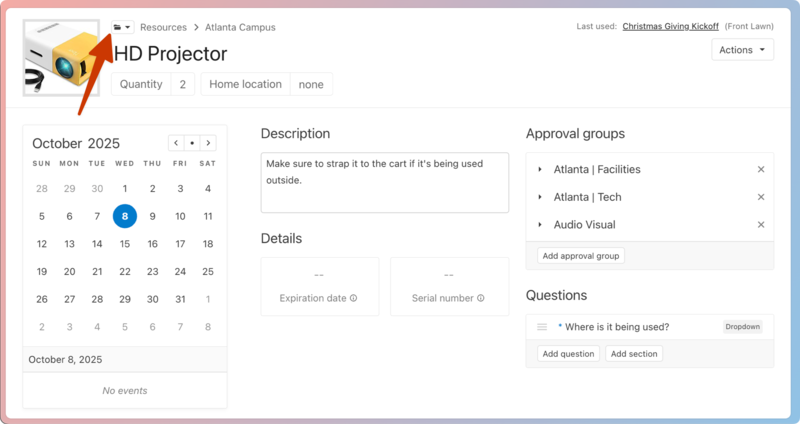Open the folder dropdown beside Resources breadcrumb
The image size is (800, 424).
tap(123, 27)
